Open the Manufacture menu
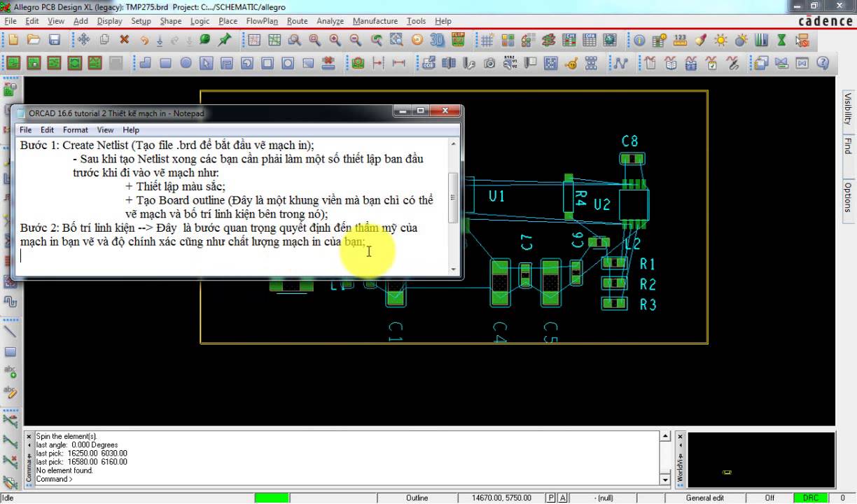This screenshot has height=504, width=857. click(x=375, y=21)
